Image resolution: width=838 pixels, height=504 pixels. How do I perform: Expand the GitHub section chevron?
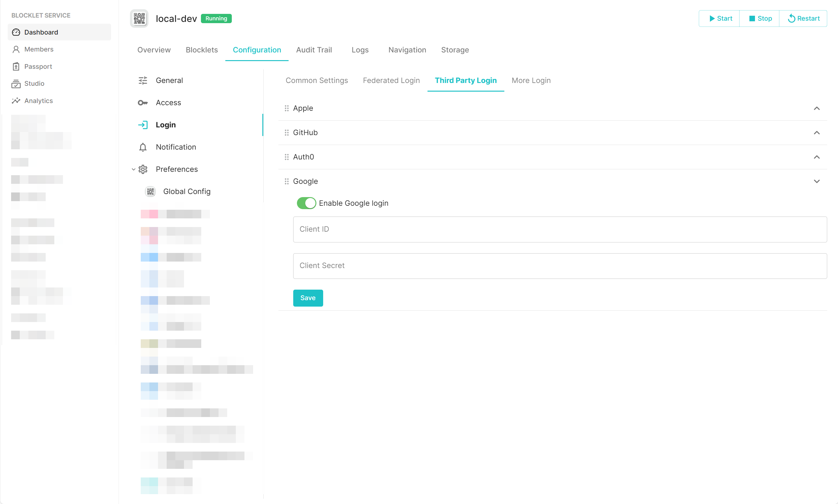point(817,133)
